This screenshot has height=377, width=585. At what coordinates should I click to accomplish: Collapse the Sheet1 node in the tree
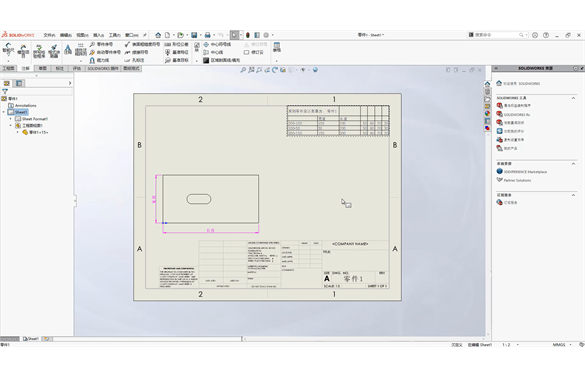click(x=4, y=112)
